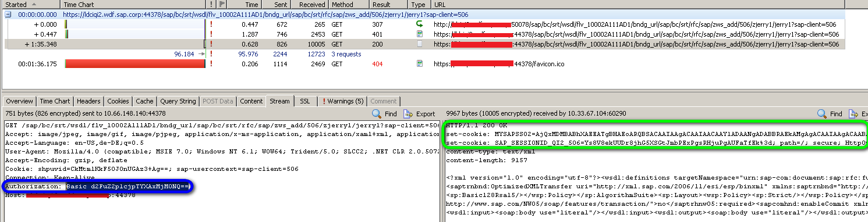Open the Content tab
This screenshot has width=868, height=222.
(251, 101)
